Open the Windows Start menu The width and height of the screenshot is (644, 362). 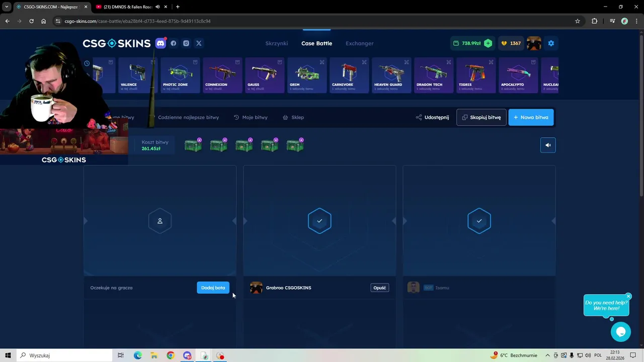point(8,355)
